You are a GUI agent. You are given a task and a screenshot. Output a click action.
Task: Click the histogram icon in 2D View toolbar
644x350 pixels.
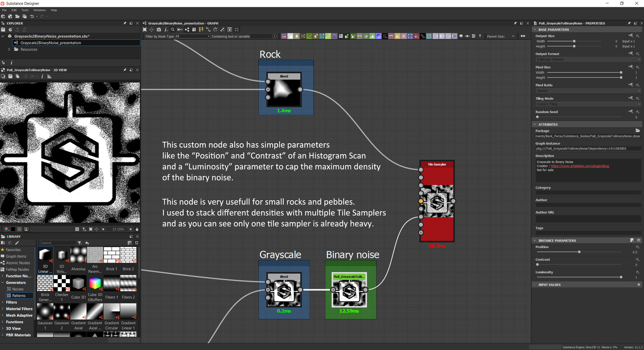pos(49,76)
